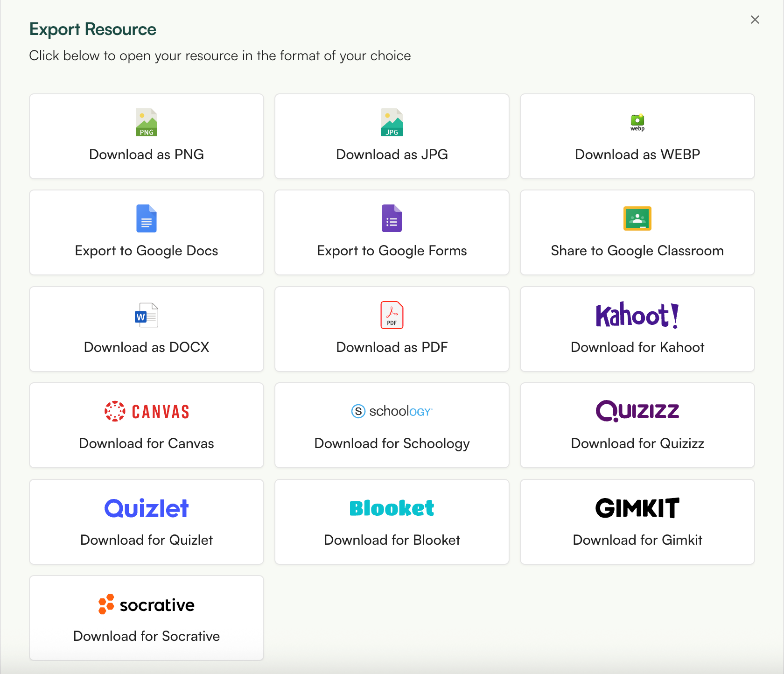784x674 pixels.
Task: Click the Quizizz logo
Action: click(637, 411)
